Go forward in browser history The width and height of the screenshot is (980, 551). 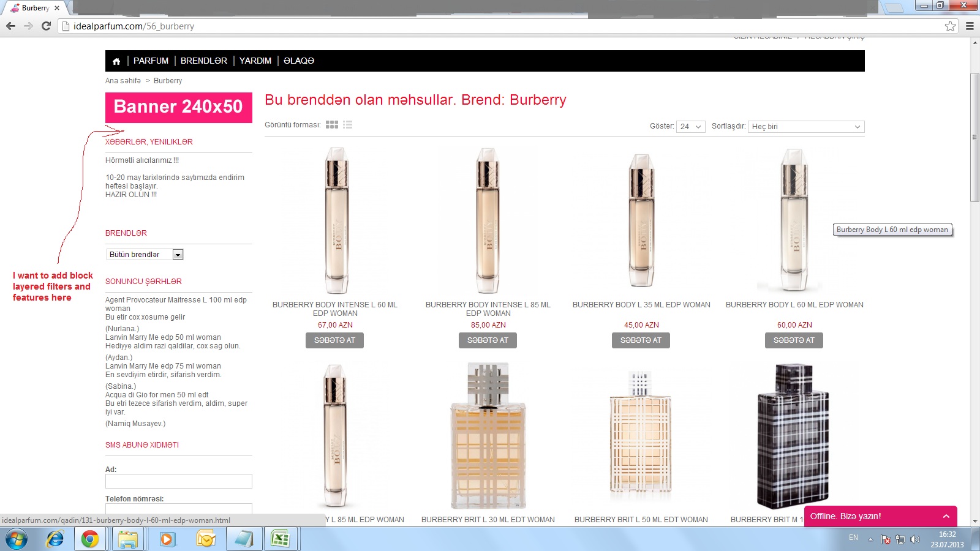coord(28,26)
